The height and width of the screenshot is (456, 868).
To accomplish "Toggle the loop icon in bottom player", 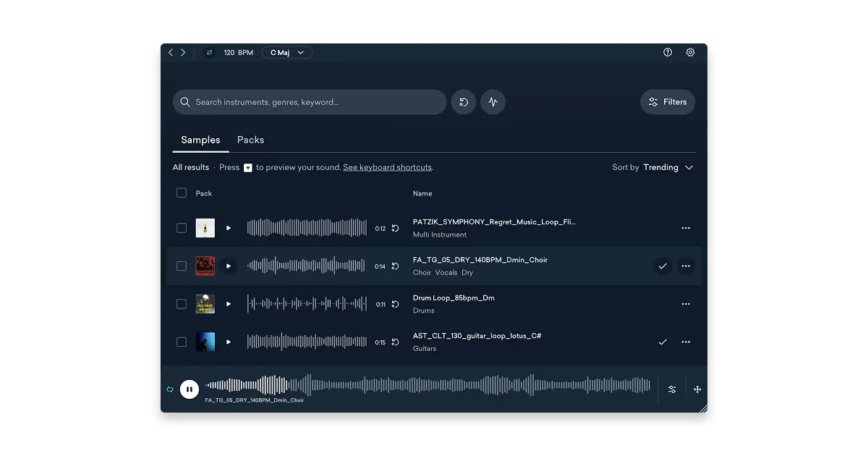I will click(170, 389).
